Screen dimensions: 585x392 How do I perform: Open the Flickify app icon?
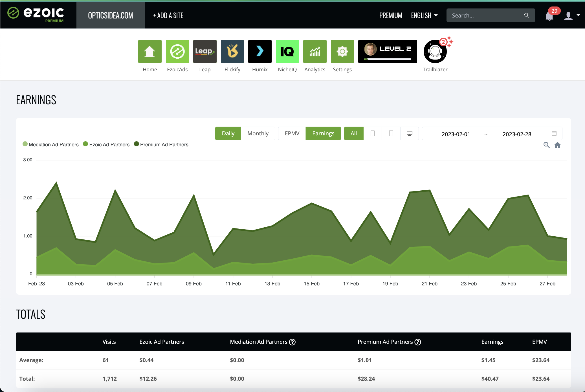(x=232, y=51)
